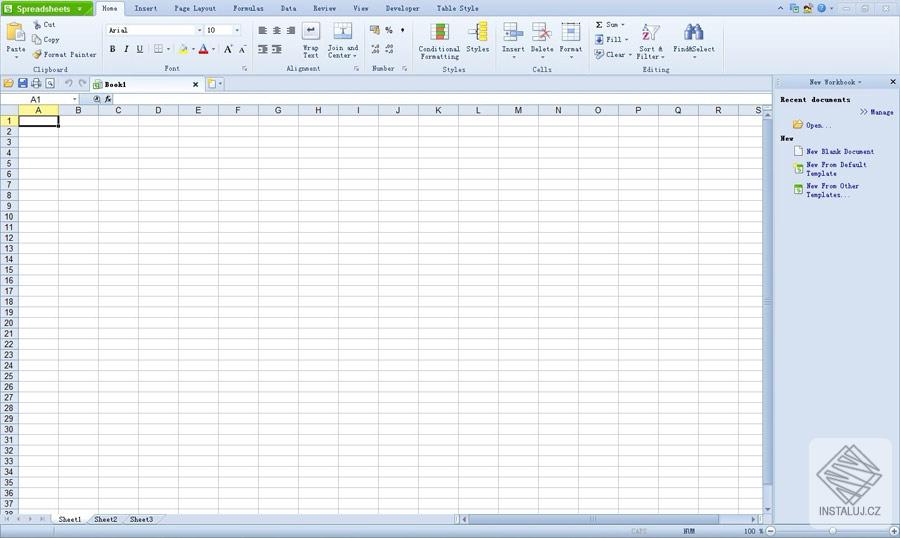
Task: Click the Insert cells button
Action: (x=513, y=40)
